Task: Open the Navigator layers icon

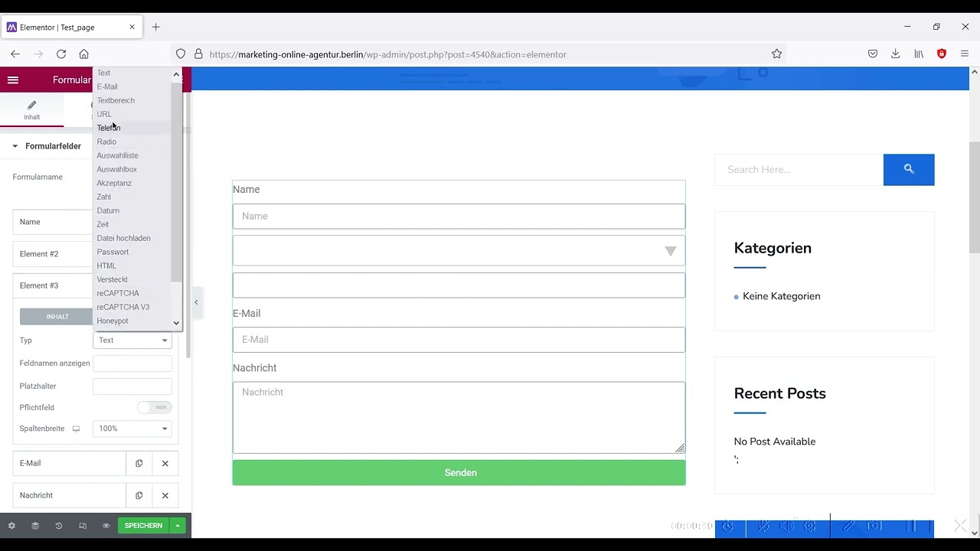Action: tap(35, 526)
